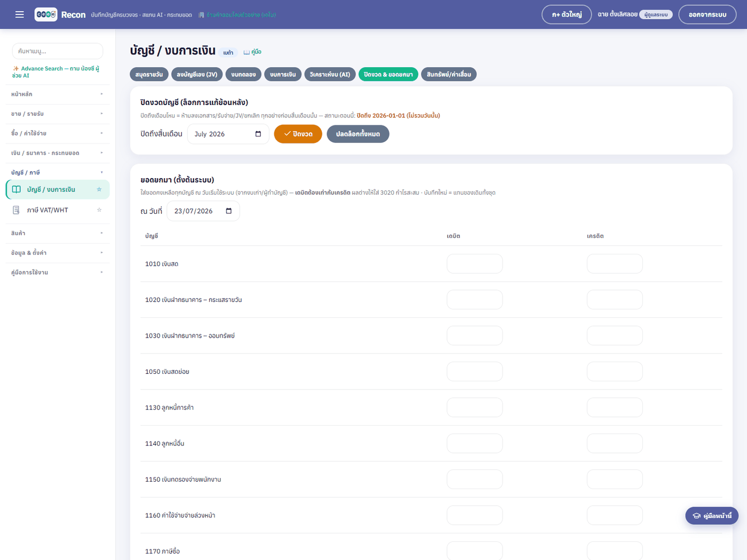Click the document icon for ภาษี VAT/WHT
This screenshot has width=747, height=560.
(x=17, y=210)
